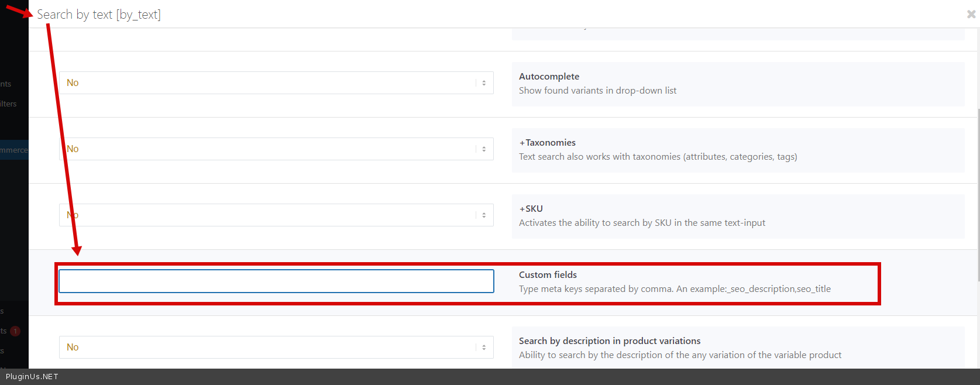The image size is (980, 385).
Task: Click the Custom fields label
Action: pos(548,275)
